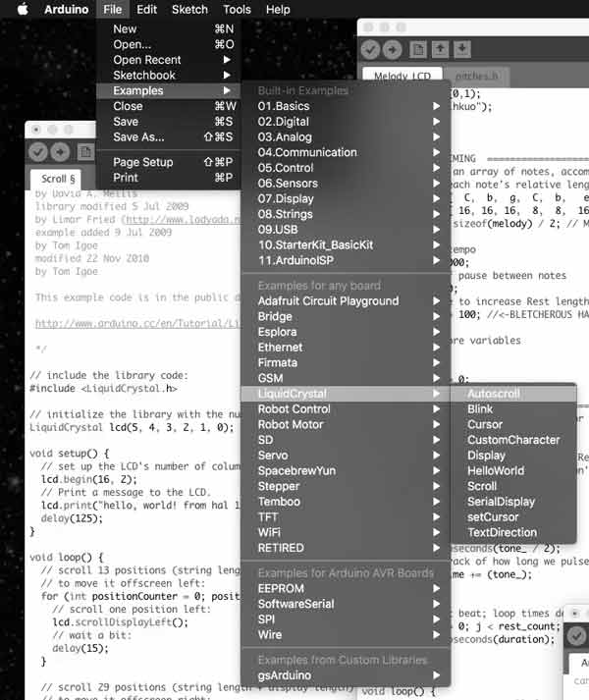
Task: Expand 07.Display examples submenu
Action: (346, 198)
